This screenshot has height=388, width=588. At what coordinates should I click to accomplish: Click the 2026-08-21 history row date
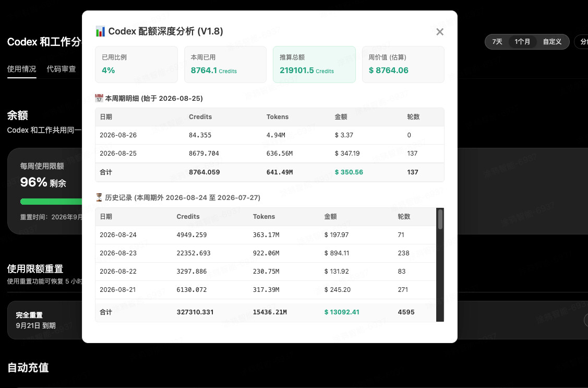[118, 290]
